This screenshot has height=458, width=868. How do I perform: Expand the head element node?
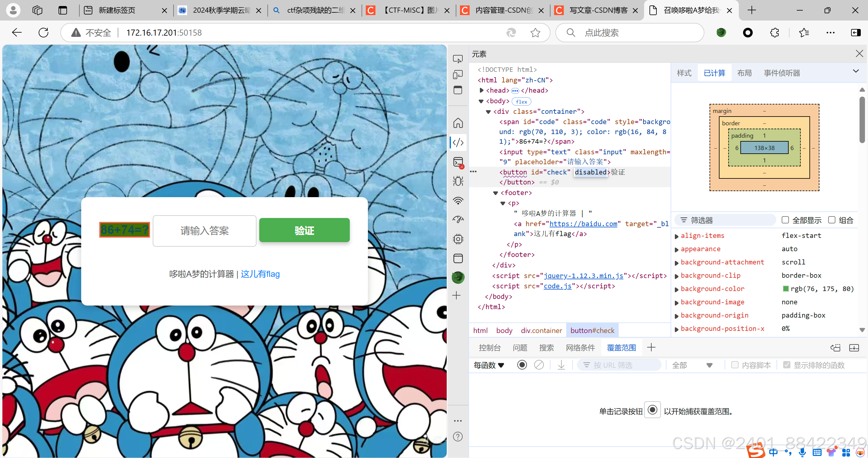[481, 90]
